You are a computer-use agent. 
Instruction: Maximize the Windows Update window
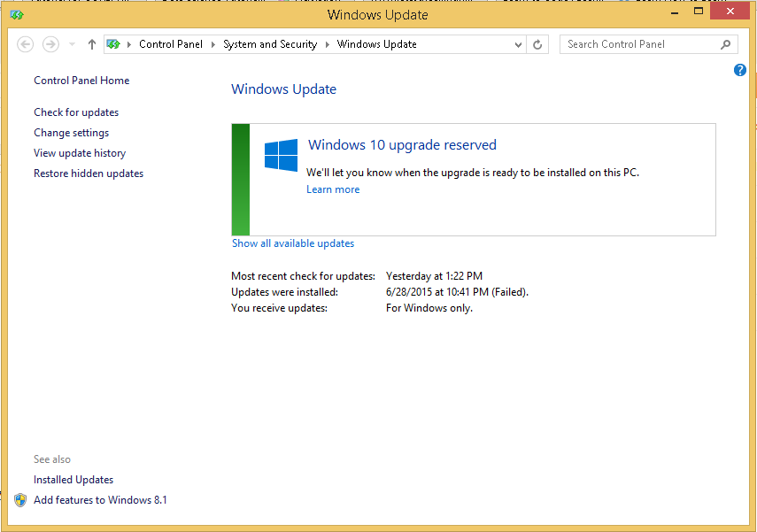coord(698,12)
